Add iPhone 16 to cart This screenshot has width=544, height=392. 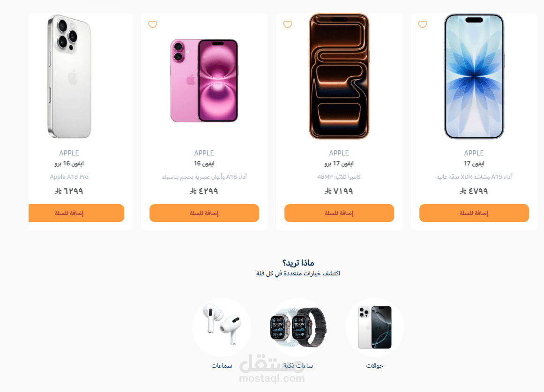click(x=204, y=213)
